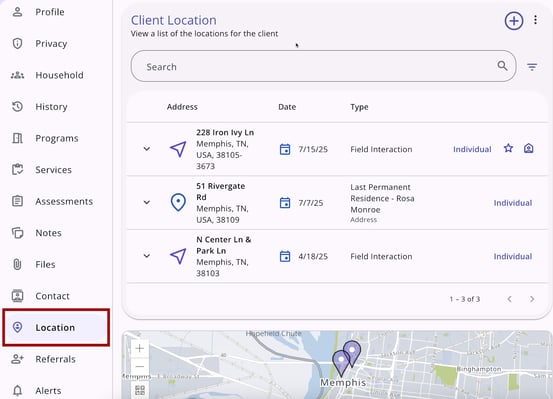Click Field Interaction in the 7/15/25 row
This screenshot has height=399, width=553.
coord(381,149)
